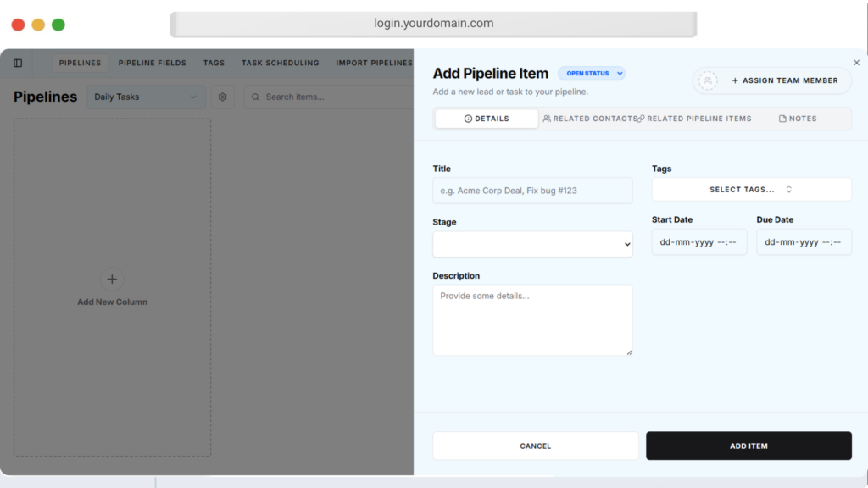The height and width of the screenshot is (488, 868).
Task: Open pipeline settings gear icon
Action: [223, 97]
